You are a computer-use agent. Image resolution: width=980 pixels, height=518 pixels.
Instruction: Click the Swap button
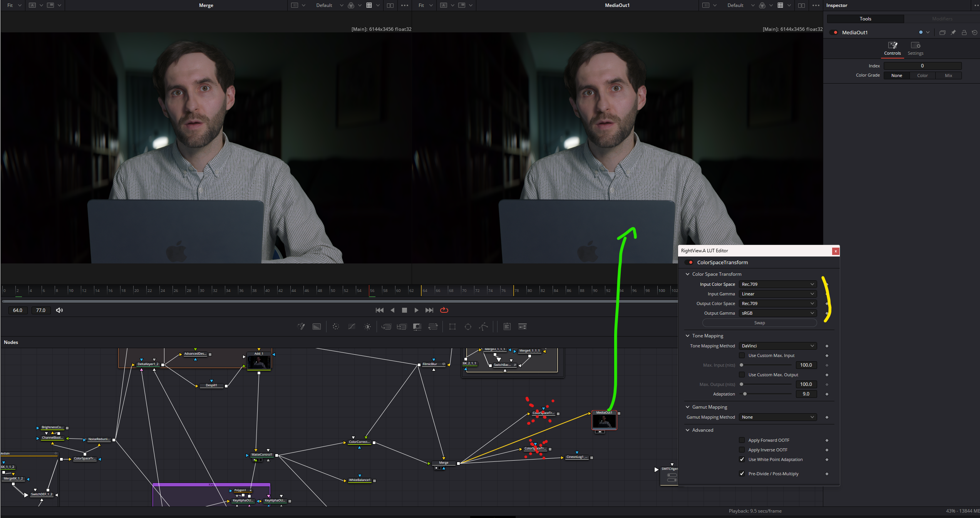click(759, 323)
